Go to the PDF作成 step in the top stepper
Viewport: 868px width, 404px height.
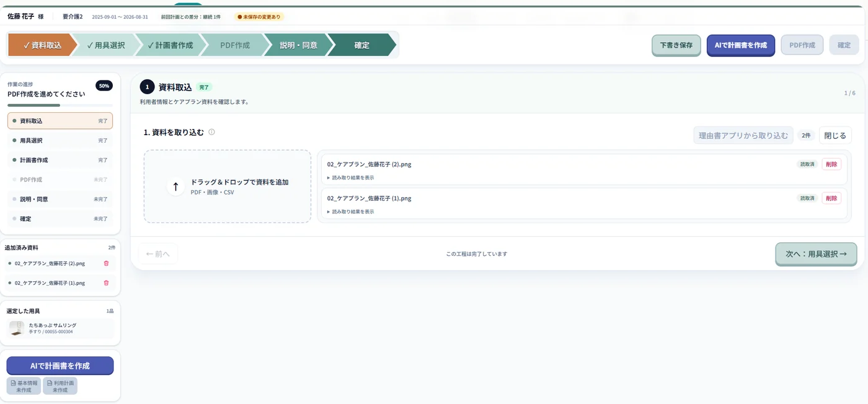pos(235,45)
